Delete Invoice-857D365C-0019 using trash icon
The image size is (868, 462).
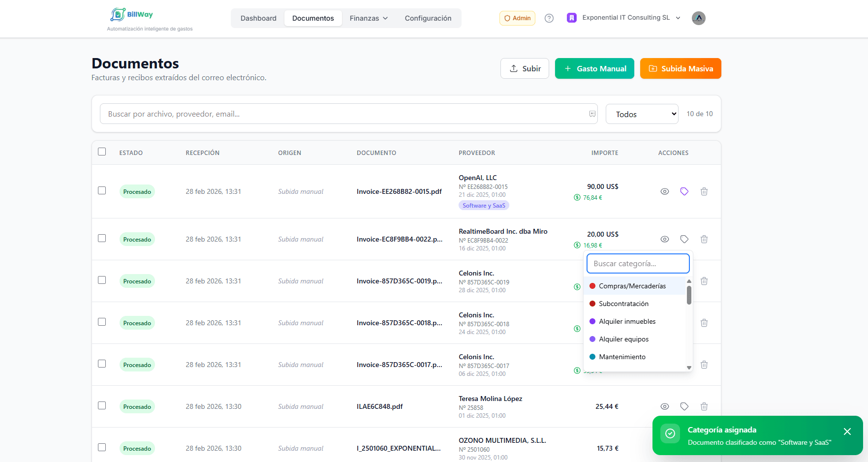704,281
